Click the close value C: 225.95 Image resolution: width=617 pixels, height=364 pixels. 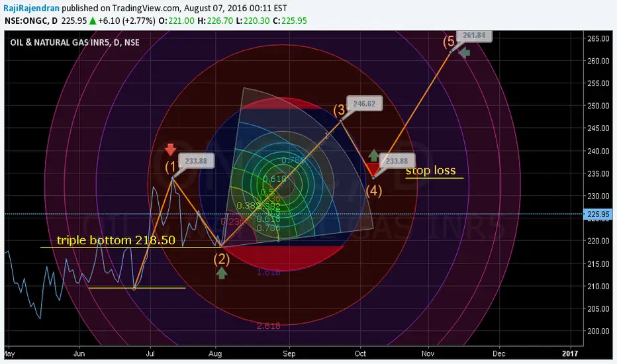click(x=289, y=21)
